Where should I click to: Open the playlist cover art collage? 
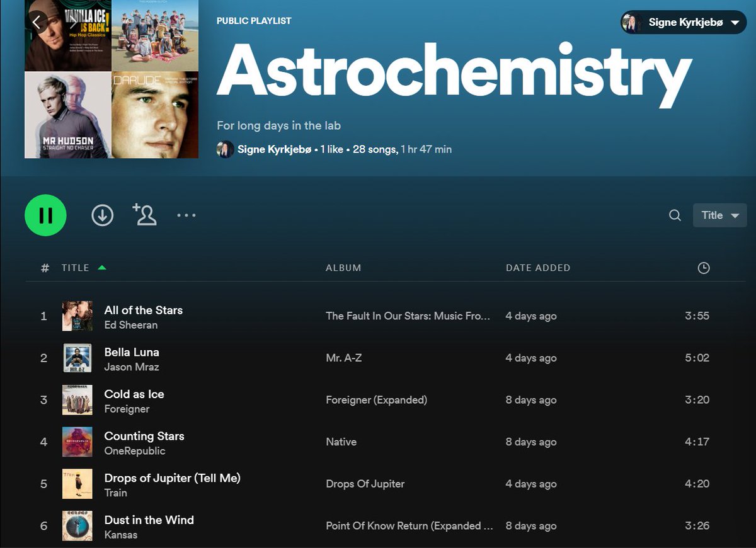[112, 79]
